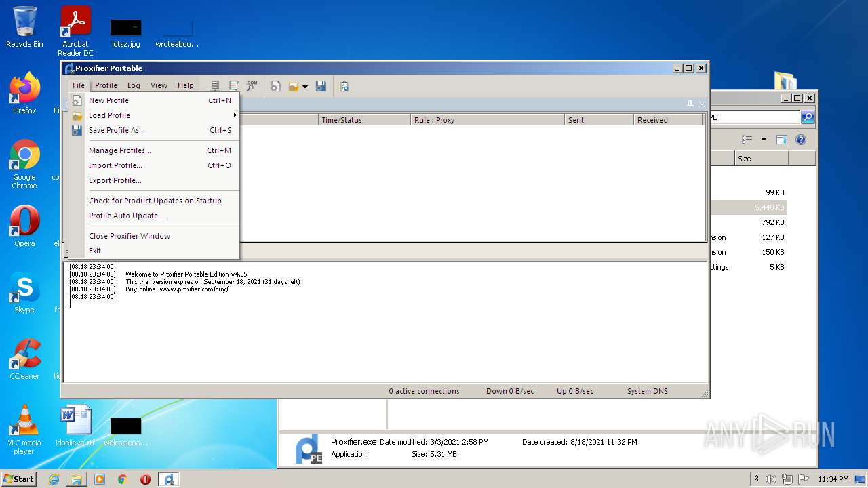Select the 792 KB file row in Explorer

coord(748,222)
